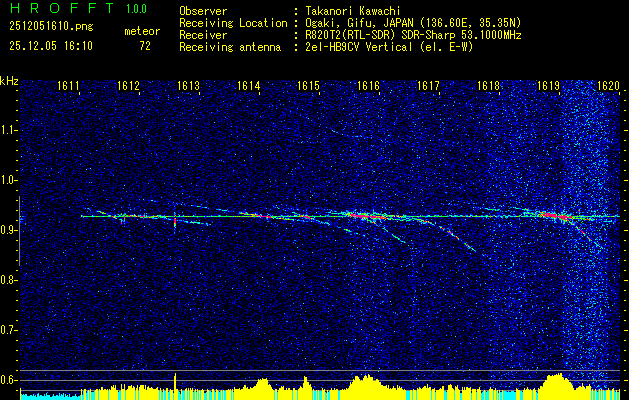The width and height of the screenshot is (629, 400).
Task: Click time marker 1612
Action: point(128,85)
